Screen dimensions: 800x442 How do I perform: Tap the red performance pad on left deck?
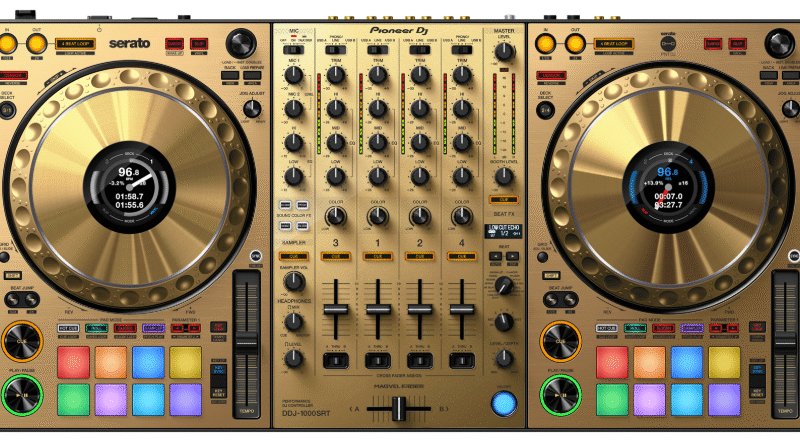coord(73,362)
